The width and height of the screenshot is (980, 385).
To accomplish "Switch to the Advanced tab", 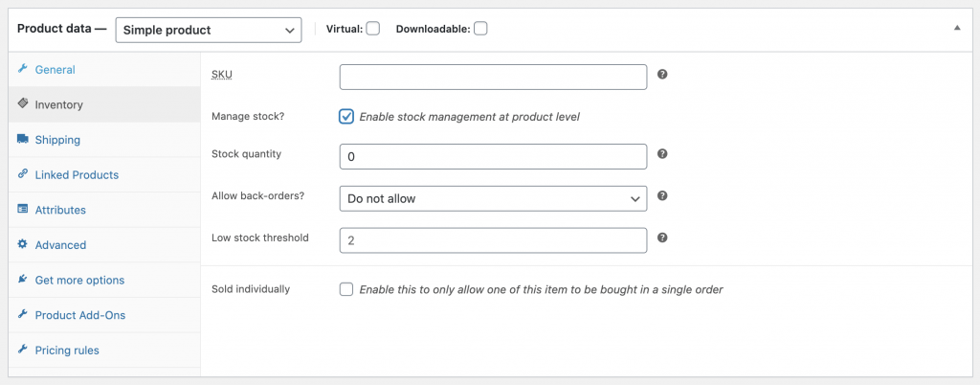I will (104, 244).
